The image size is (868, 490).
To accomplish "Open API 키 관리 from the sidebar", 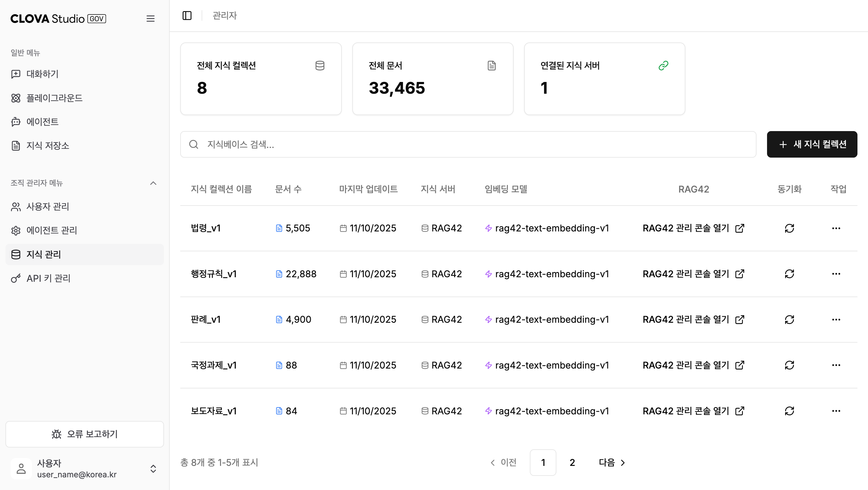I will tap(48, 278).
